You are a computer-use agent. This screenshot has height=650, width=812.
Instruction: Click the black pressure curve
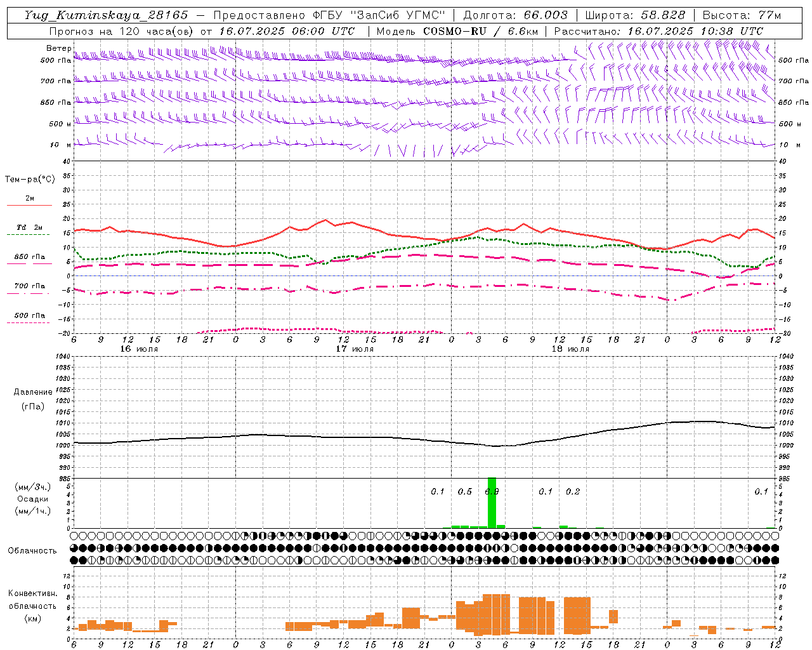425,439
